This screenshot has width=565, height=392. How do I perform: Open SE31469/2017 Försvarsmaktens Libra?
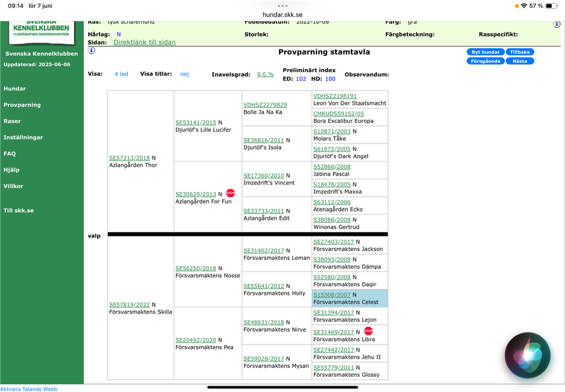coord(334,332)
